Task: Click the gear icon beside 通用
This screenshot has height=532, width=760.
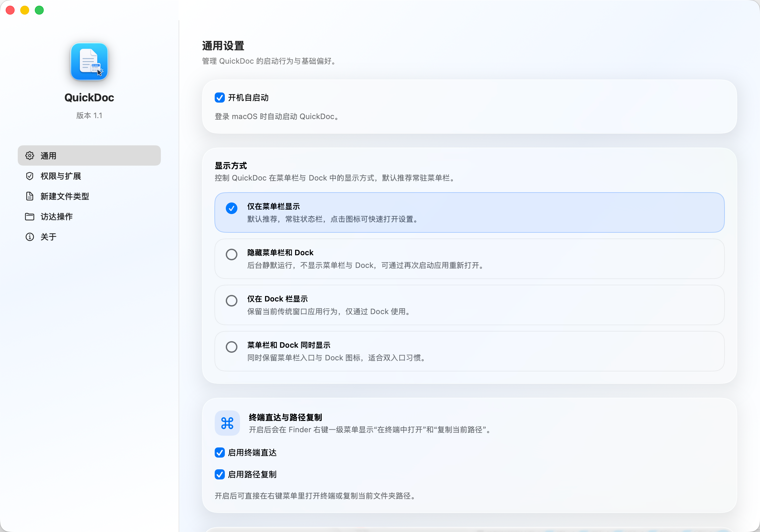Action: (30, 155)
